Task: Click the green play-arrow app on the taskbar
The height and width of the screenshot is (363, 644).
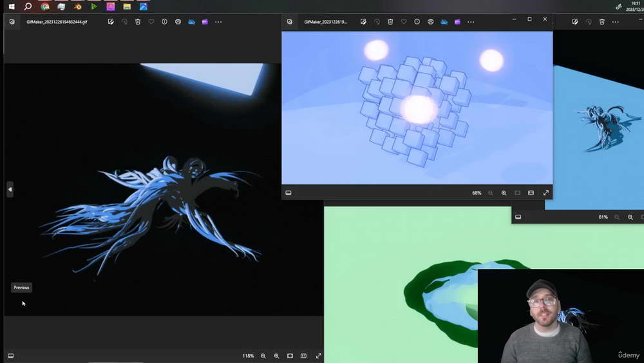Action: (x=94, y=6)
